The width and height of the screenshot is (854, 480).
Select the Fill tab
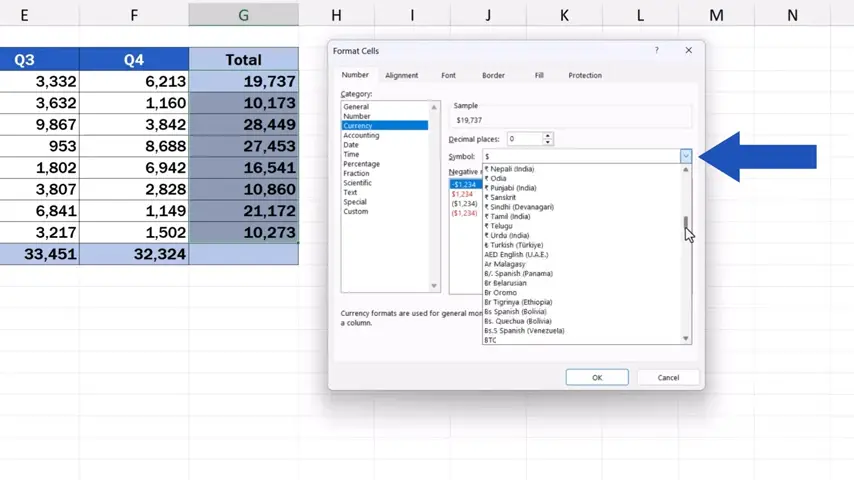coord(539,75)
